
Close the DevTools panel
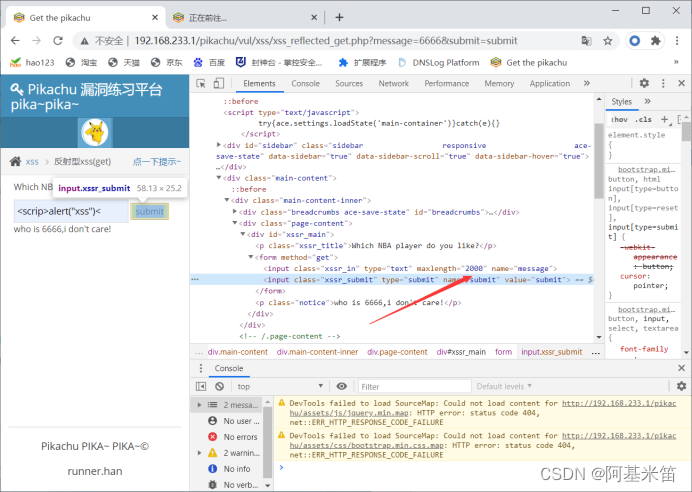click(681, 83)
